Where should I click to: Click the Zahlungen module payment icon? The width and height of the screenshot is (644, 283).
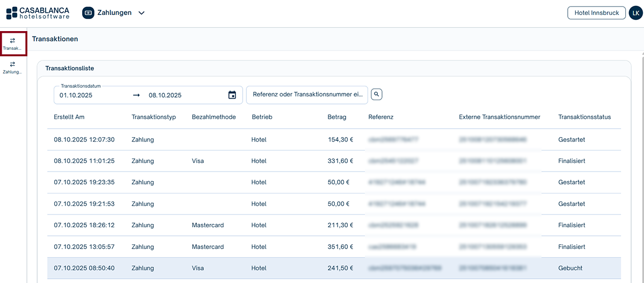click(x=88, y=13)
